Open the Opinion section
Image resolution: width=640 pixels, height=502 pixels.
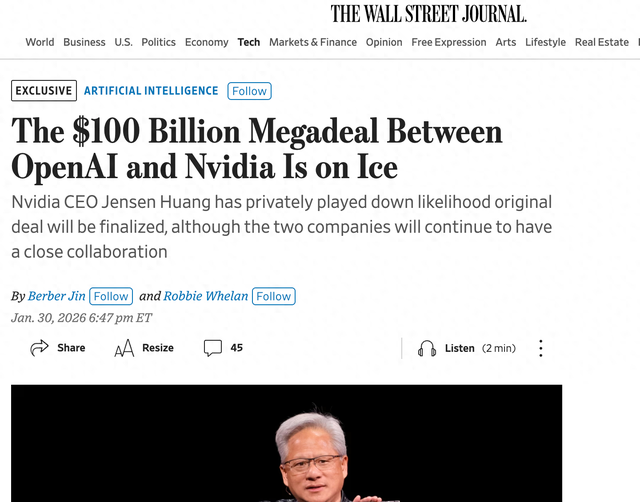tap(384, 42)
